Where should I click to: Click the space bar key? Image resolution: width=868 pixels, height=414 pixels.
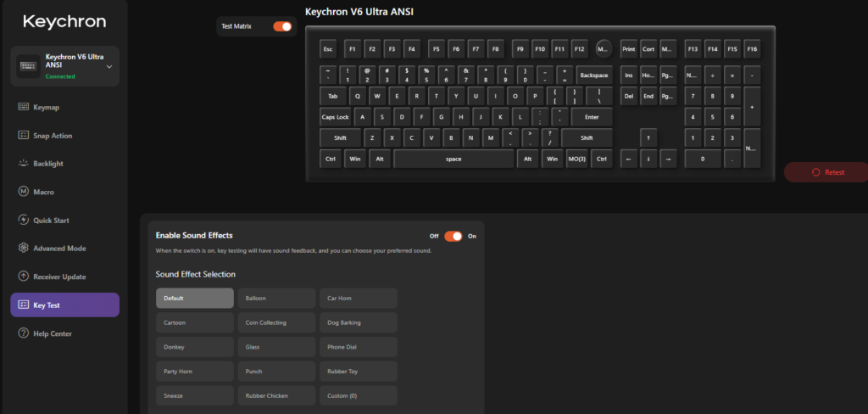(453, 159)
